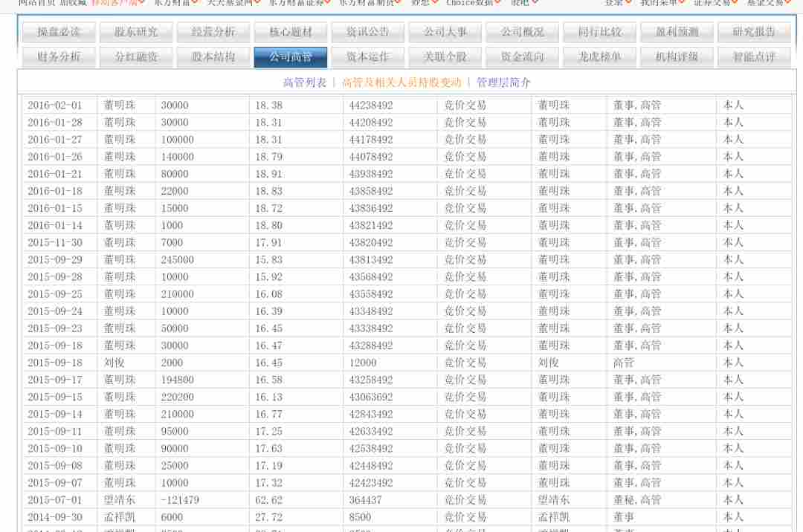Expand the 股吧 dropdown arrow
803x532 pixels.
point(535,2)
